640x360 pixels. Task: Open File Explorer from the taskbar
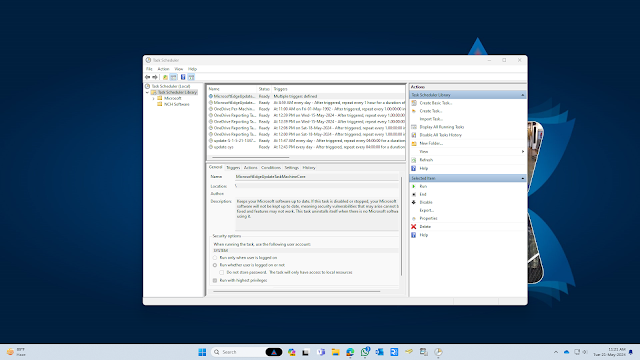coord(336,352)
